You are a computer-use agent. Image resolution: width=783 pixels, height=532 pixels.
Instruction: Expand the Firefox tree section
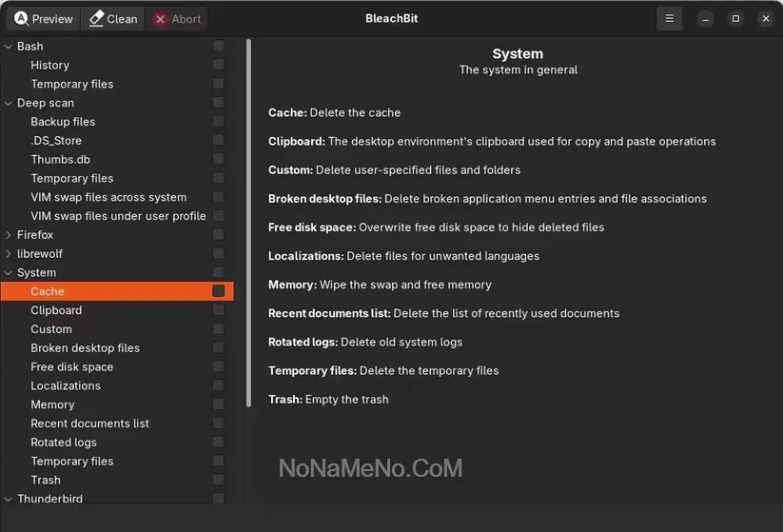tap(9, 235)
